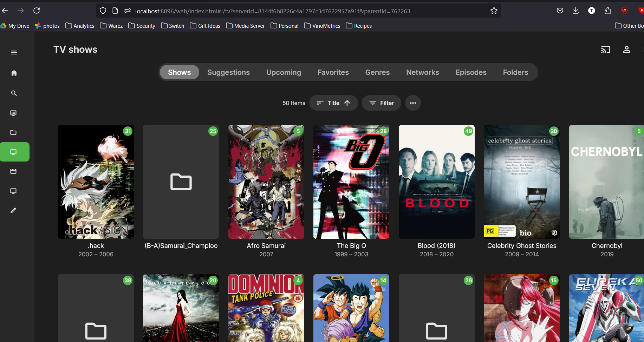Open Blood (2018) title link
This screenshot has height=342, width=644.
point(437,246)
